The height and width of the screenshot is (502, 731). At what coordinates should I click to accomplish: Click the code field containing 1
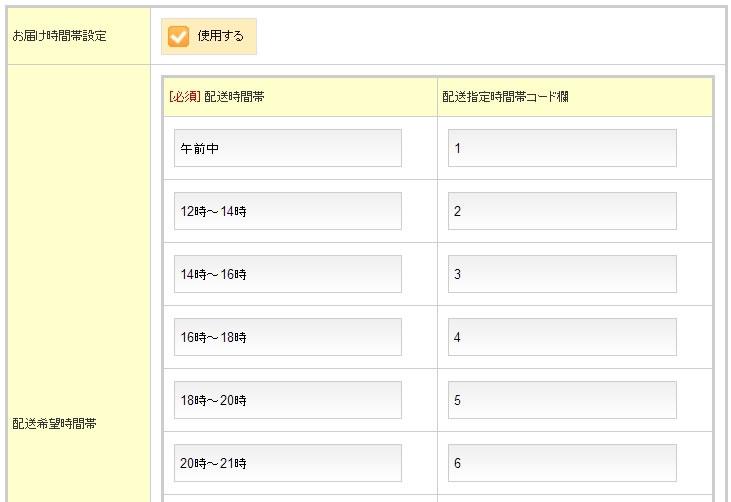pos(561,148)
